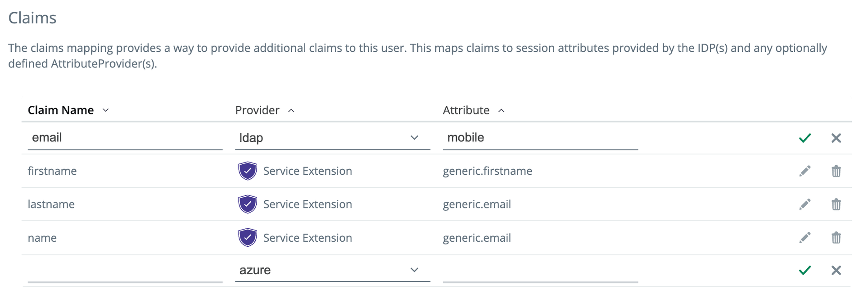
Task: Click the mobile attribute input field
Action: (x=540, y=138)
